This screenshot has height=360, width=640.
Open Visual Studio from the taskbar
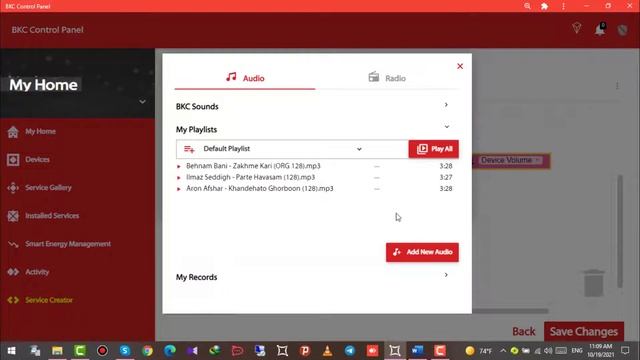click(x=192, y=351)
